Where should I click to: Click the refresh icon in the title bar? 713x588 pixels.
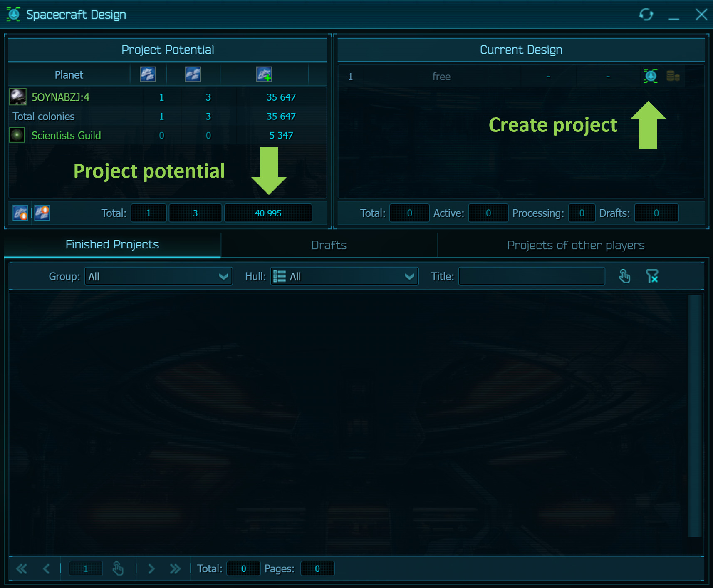(646, 15)
